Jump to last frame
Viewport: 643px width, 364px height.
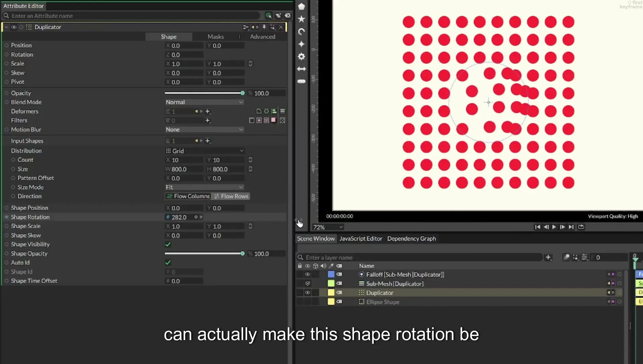571,227
